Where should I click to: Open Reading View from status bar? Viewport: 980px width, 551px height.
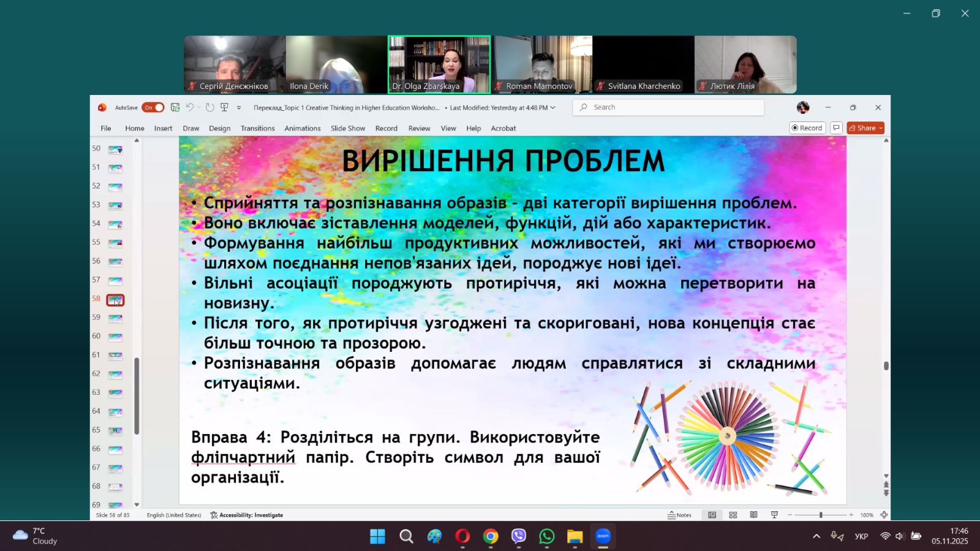753,515
